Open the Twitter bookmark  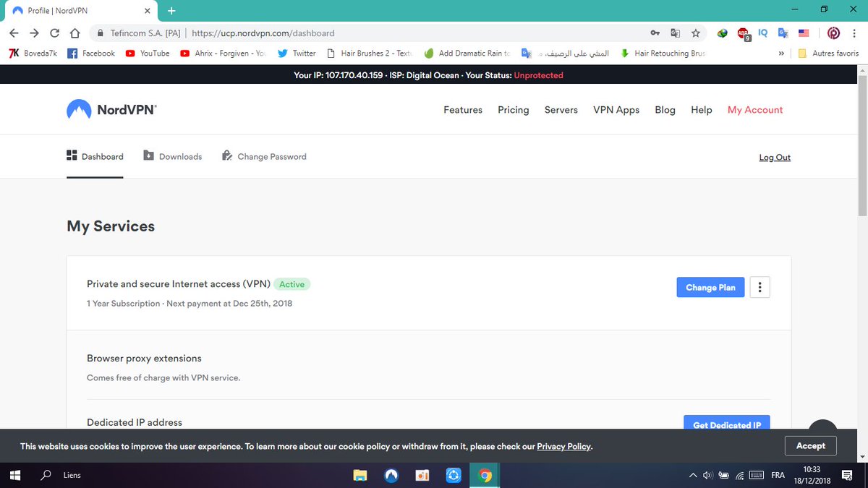297,53
